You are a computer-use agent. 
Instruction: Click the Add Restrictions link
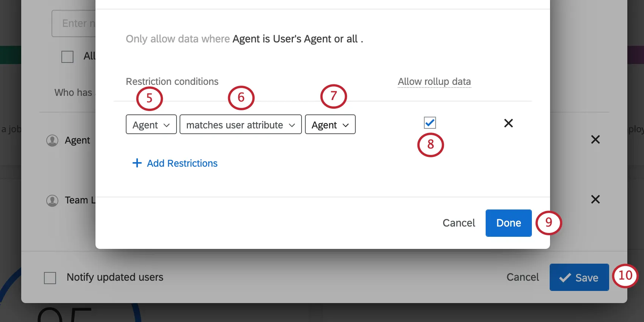pos(182,163)
